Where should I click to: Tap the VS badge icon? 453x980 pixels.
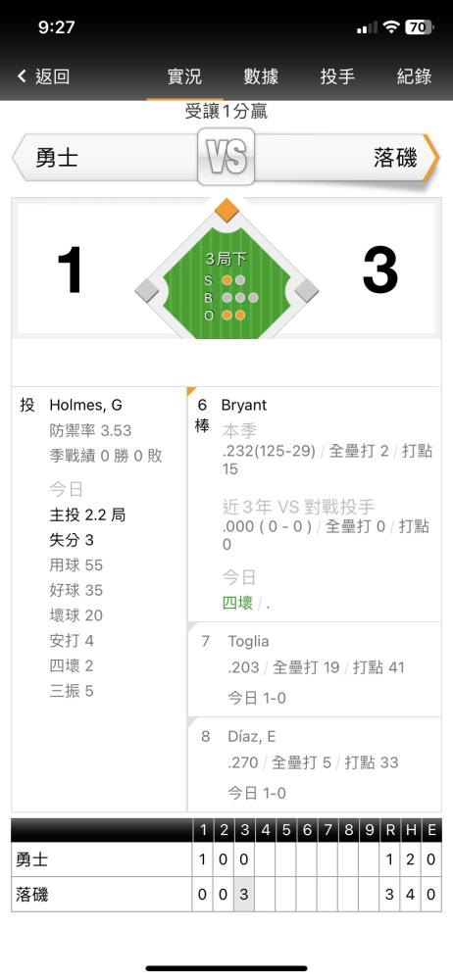(x=226, y=157)
